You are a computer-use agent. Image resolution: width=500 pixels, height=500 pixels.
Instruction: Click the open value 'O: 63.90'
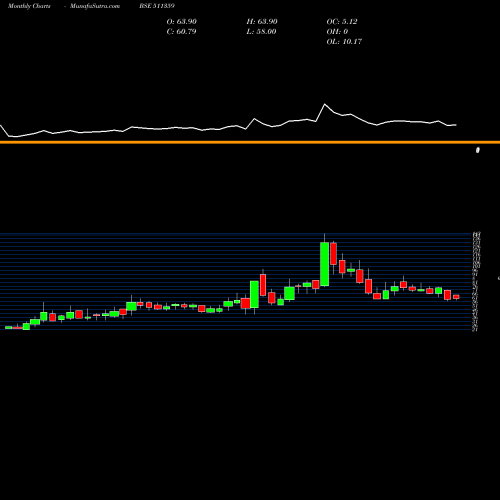coord(182,21)
